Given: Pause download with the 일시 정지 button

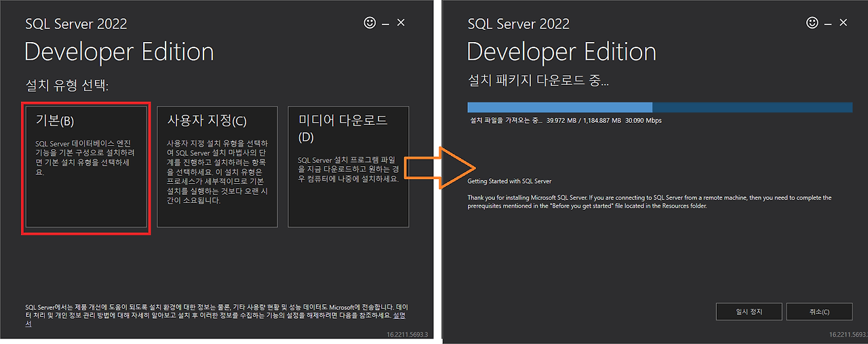Looking at the screenshot, I should pos(749,312).
